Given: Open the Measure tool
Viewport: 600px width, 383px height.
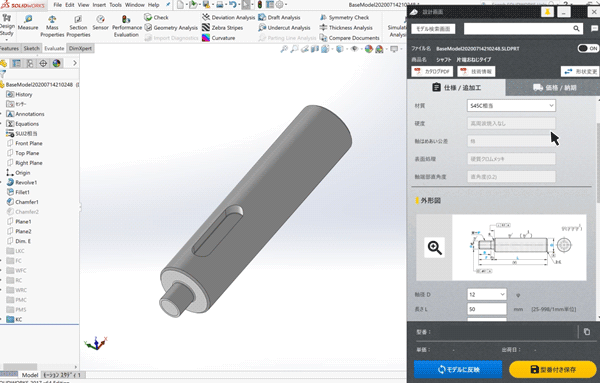Looking at the screenshot, I should 28,23.
